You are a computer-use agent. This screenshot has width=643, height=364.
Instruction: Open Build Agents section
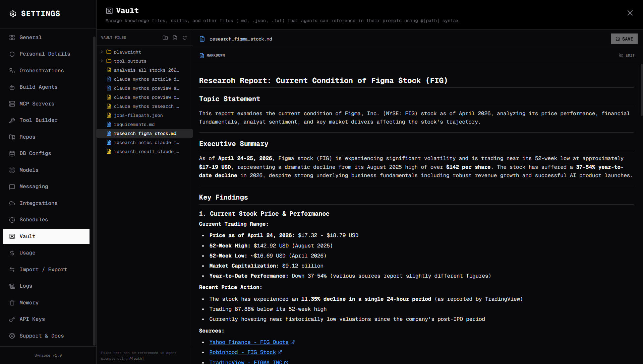pyautogui.click(x=46, y=87)
